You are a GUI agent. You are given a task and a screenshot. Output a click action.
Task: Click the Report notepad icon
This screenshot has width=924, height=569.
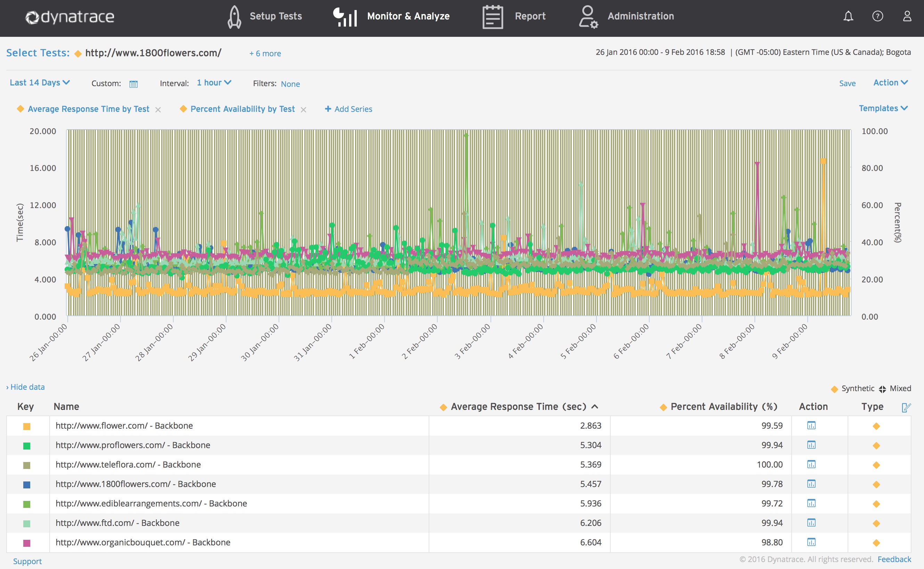click(493, 17)
